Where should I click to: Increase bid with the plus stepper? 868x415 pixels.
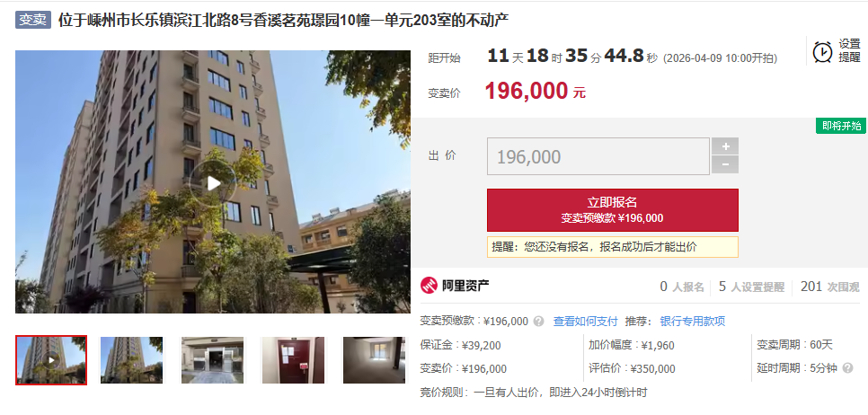pyautogui.click(x=724, y=146)
